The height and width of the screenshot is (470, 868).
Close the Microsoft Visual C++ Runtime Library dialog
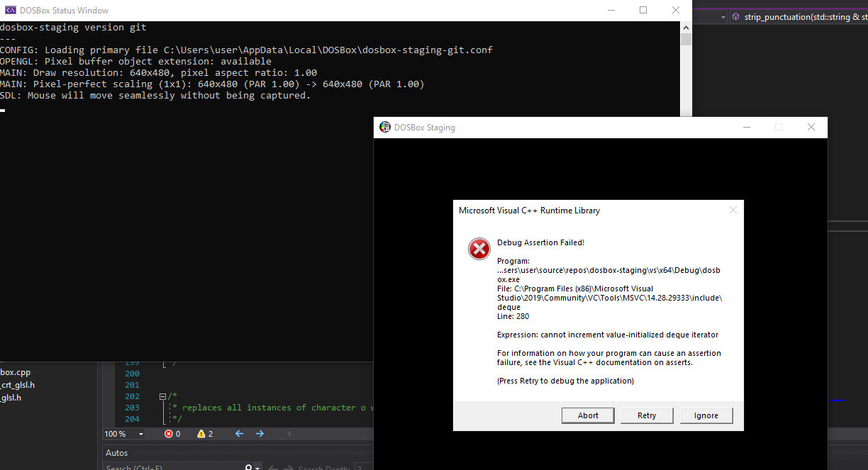pyautogui.click(x=733, y=211)
